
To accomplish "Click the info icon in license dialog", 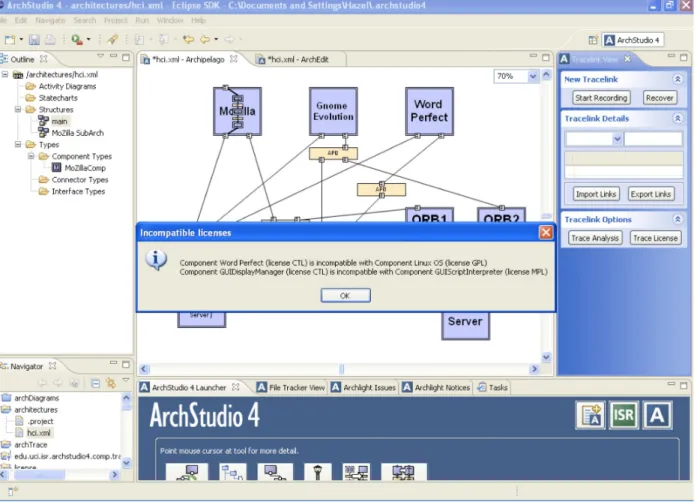I will (x=156, y=260).
